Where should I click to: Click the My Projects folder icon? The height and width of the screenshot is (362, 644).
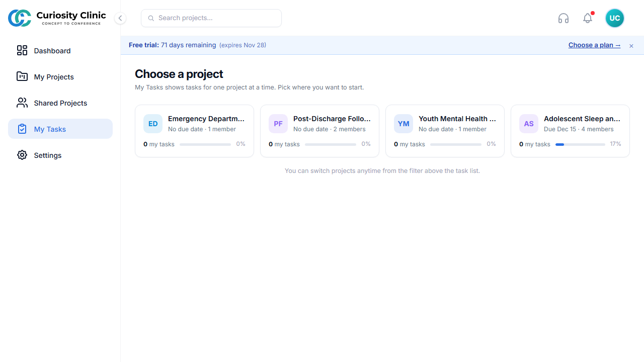22,76
